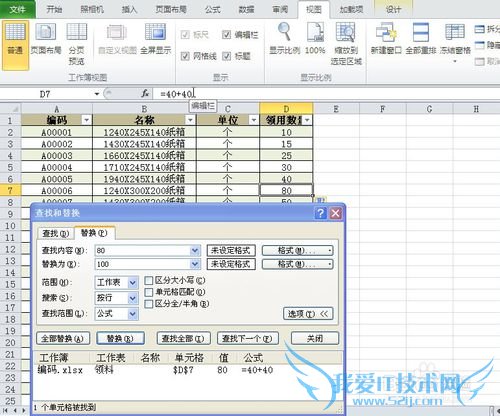Image resolution: width=500 pixels, height=416 pixels.
Task: Switch to the 数据 ribbon tab
Action: click(x=246, y=9)
